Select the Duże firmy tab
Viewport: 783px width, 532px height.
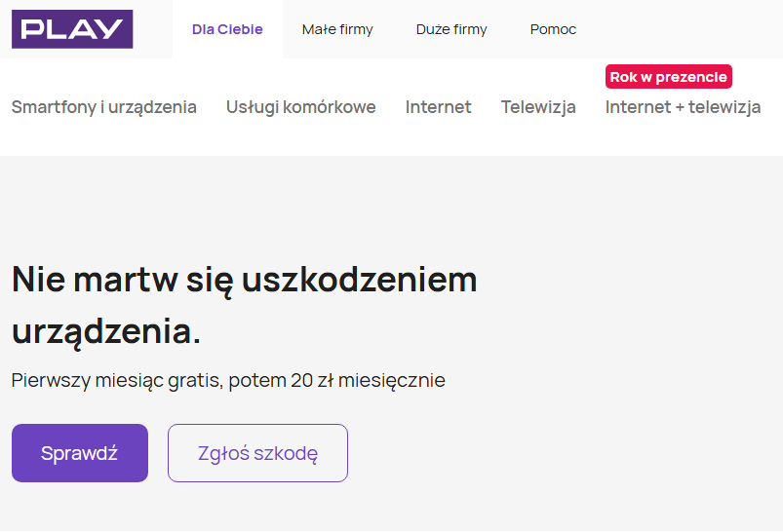[x=451, y=29]
